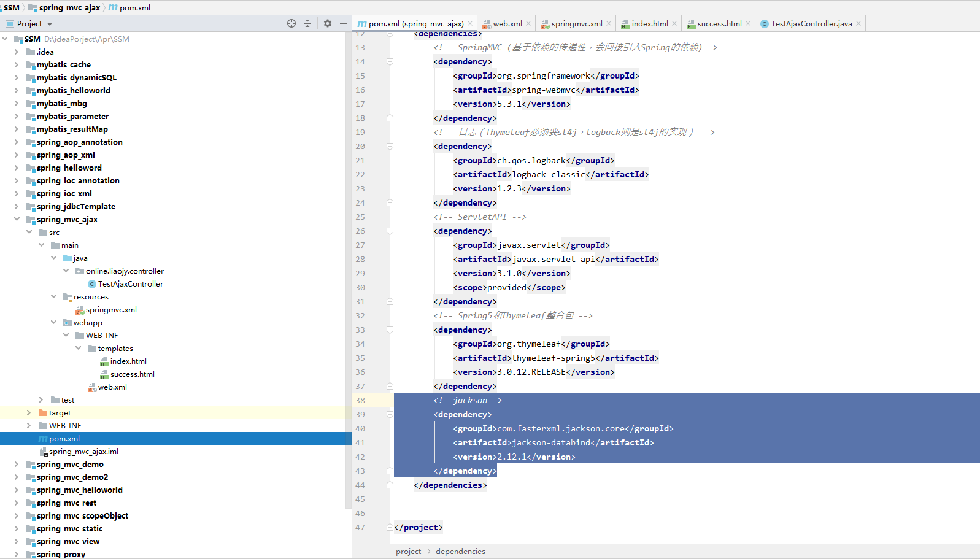Close the springmvc.xml editor tab
The image size is (980, 559).
pyautogui.click(x=609, y=24)
